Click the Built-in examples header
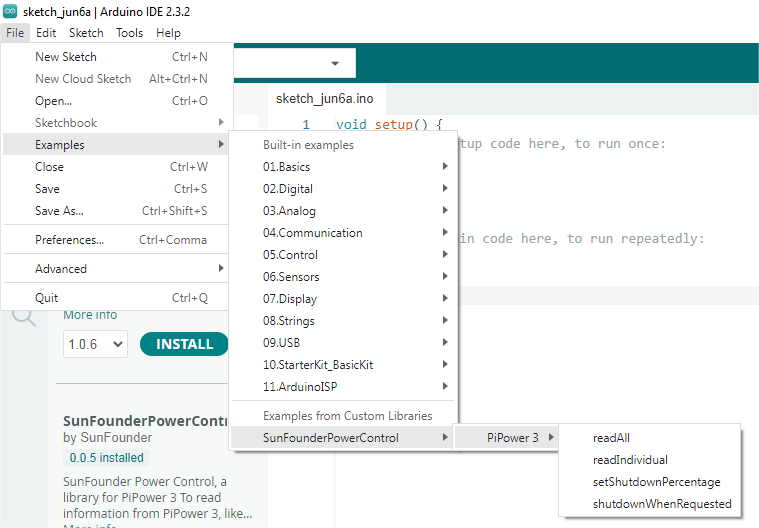 coord(308,145)
